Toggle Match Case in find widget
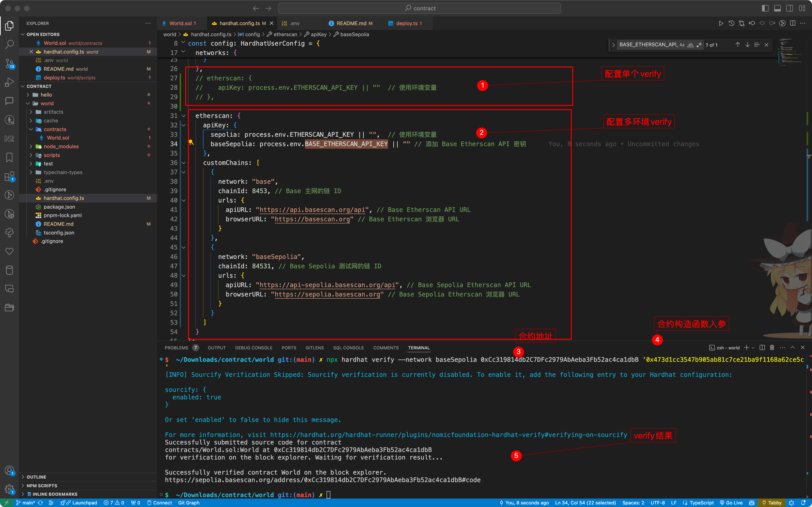Viewport: 812px width, 507px height. pos(682,45)
